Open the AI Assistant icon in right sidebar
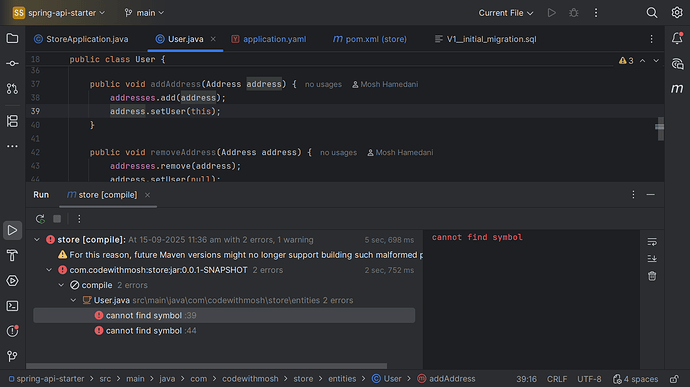 [677, 64]
